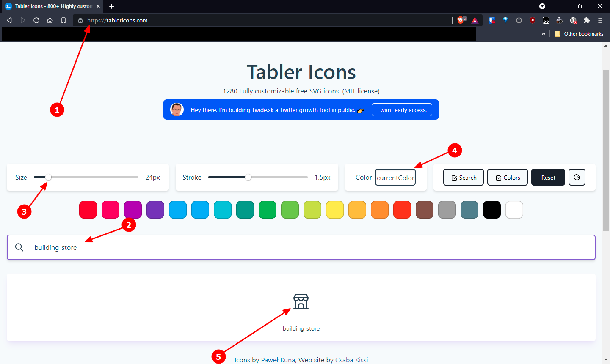Click the browser power button extension toggle
The height and width of the screenshot is (364, 610).
tap(519, 20)
